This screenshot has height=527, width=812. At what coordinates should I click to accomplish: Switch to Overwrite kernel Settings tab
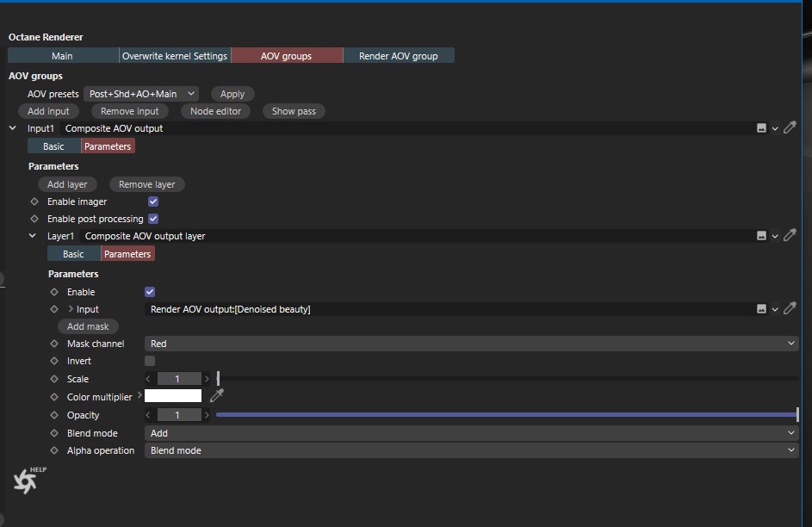(x=175, y=55)
